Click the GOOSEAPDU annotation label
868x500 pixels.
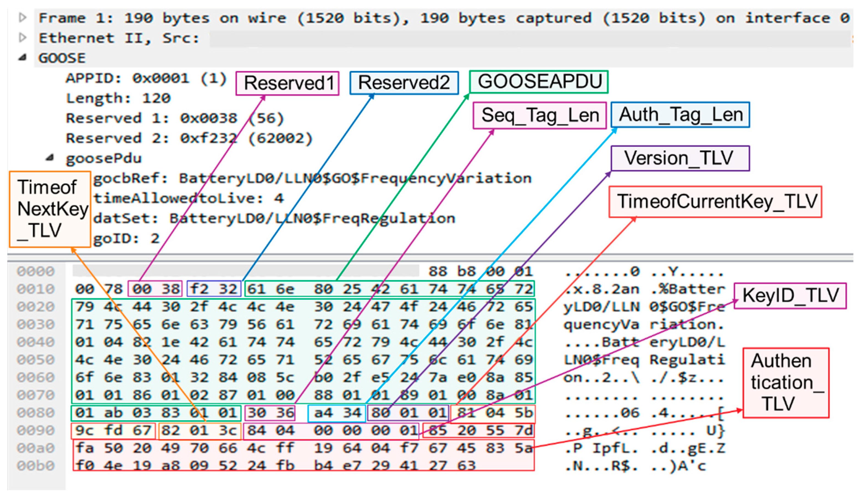point(538,82)
